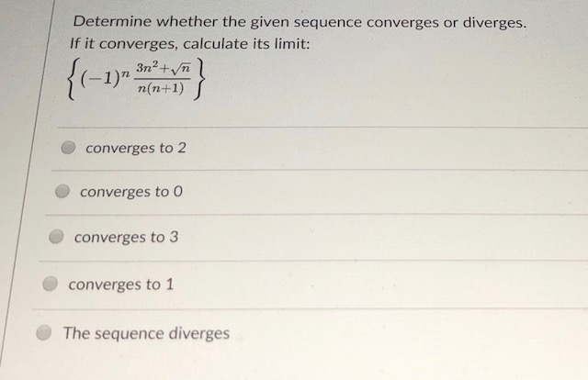
Task: Click the opening curly brace of the sequence
Action: (x=73, y=78)
